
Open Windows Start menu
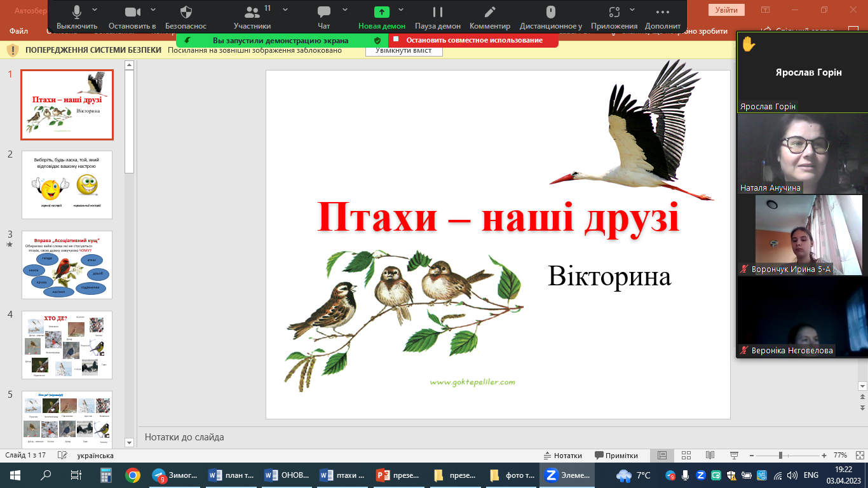click(15, 475)
